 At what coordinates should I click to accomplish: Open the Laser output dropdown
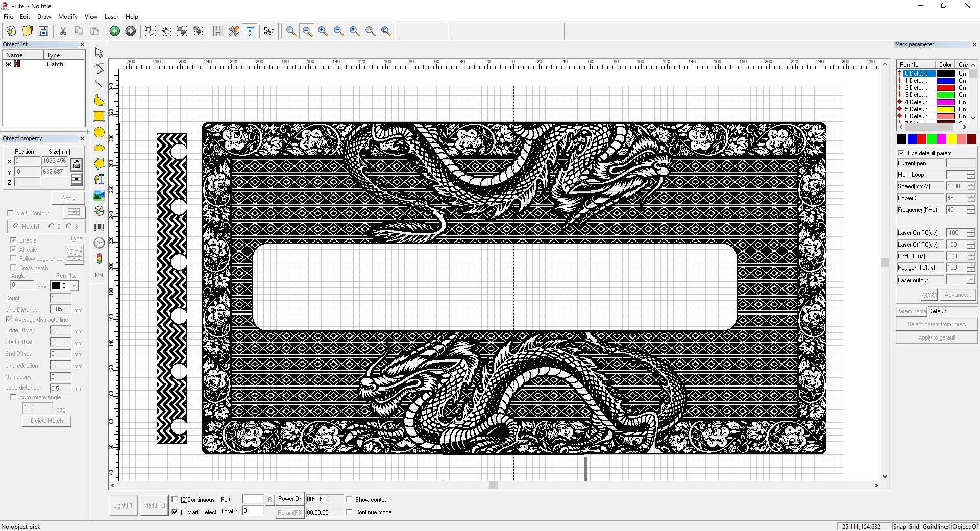(970, 280)
